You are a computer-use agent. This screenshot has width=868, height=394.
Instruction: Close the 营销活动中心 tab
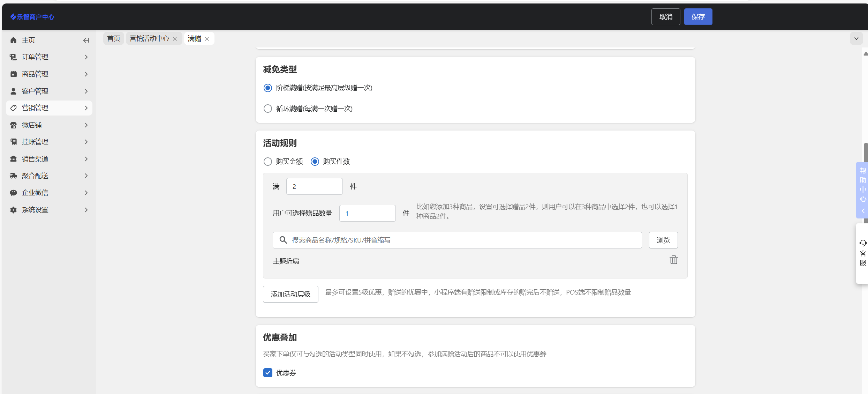(175, 39)
